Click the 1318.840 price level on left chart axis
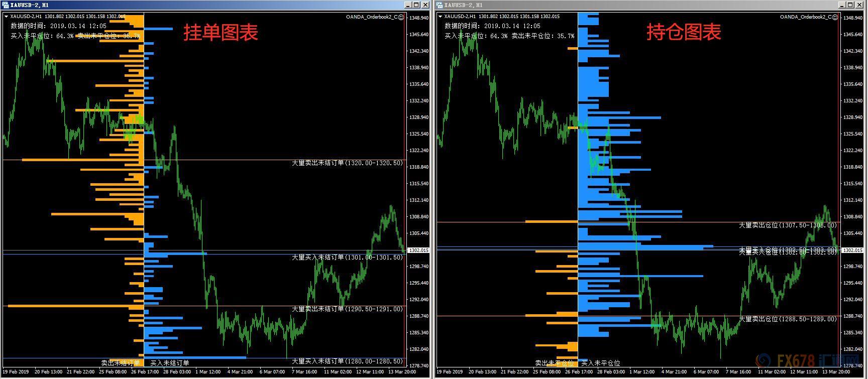 click(419, 167)
